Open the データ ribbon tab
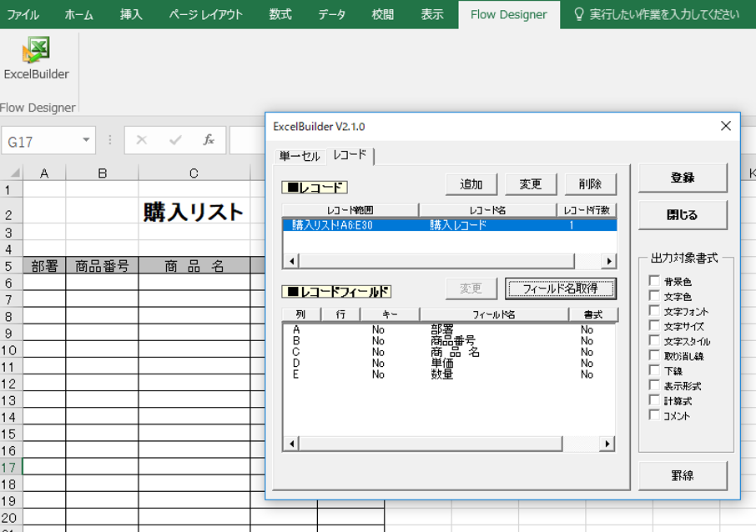756x532 pixels. [x=332, y=14]
